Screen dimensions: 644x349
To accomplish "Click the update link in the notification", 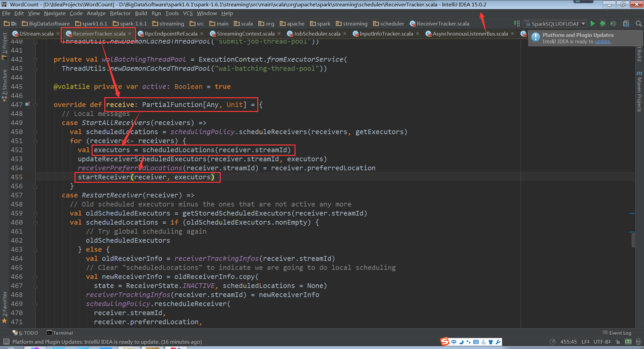I will (x=602, y=42).
